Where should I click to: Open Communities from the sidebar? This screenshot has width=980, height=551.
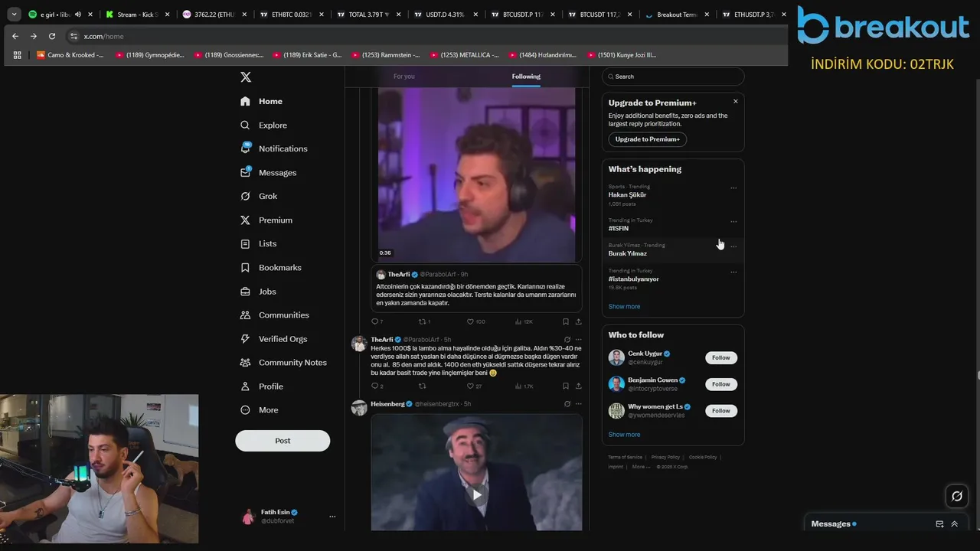tap(274, 315)
